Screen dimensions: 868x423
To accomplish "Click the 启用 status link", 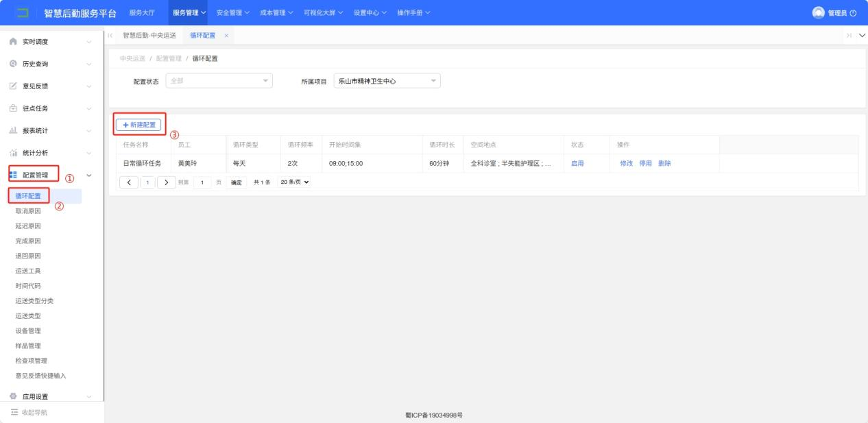I will 577,163.
